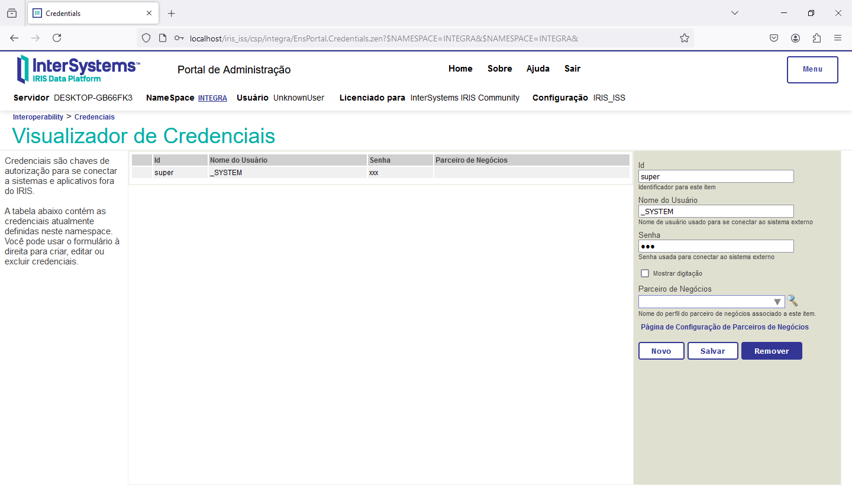
Task: Expand the Parceiro de Negócios dropdown
Action: [x=777, y=302]
